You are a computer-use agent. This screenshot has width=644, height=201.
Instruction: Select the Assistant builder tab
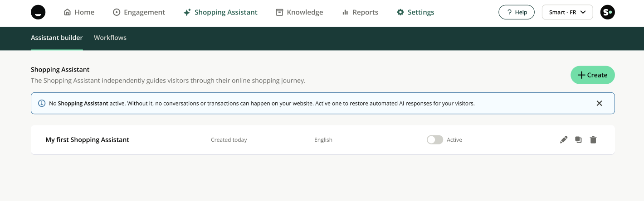[x=57, y=38]
